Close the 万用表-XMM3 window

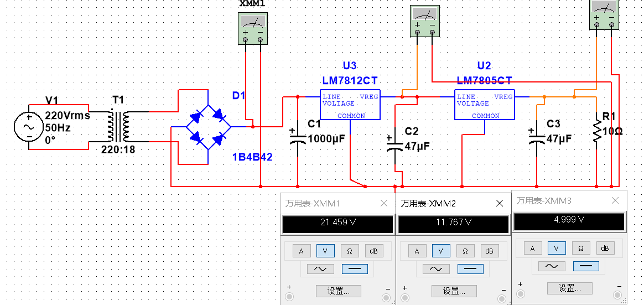(x=615, y=200)
